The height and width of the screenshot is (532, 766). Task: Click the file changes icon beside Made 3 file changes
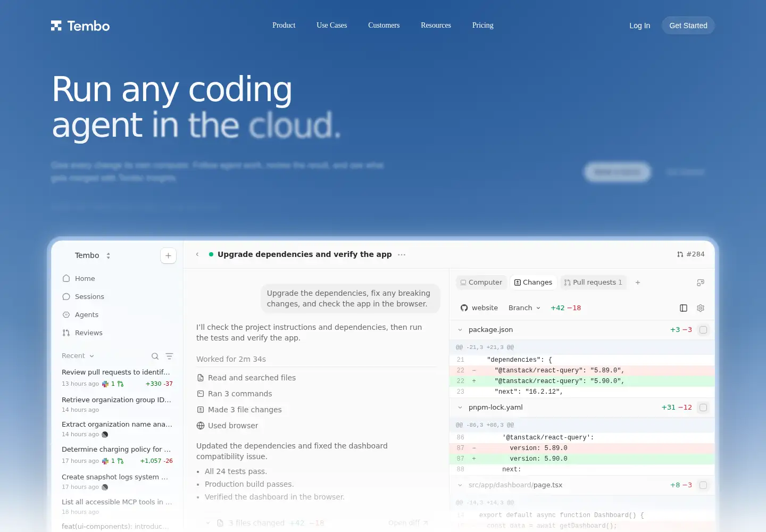(x=201, y=410)
